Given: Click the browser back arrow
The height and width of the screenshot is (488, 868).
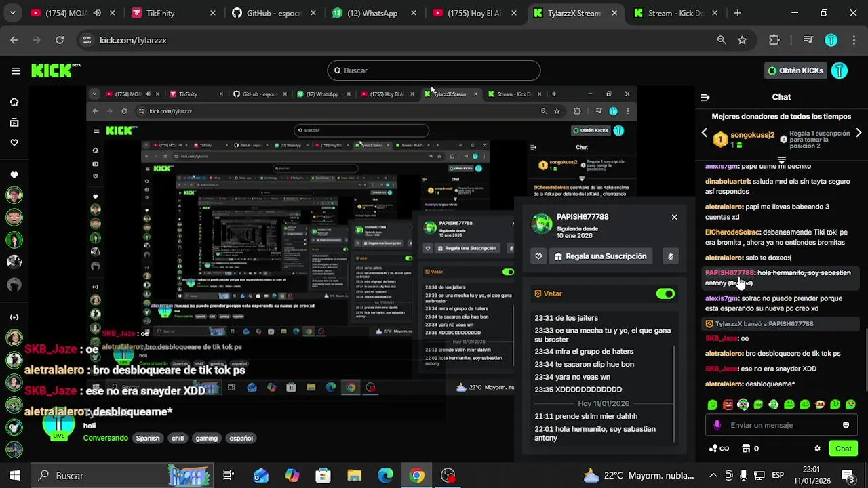Looking at the screenshot, I should (x=14, y=40).
